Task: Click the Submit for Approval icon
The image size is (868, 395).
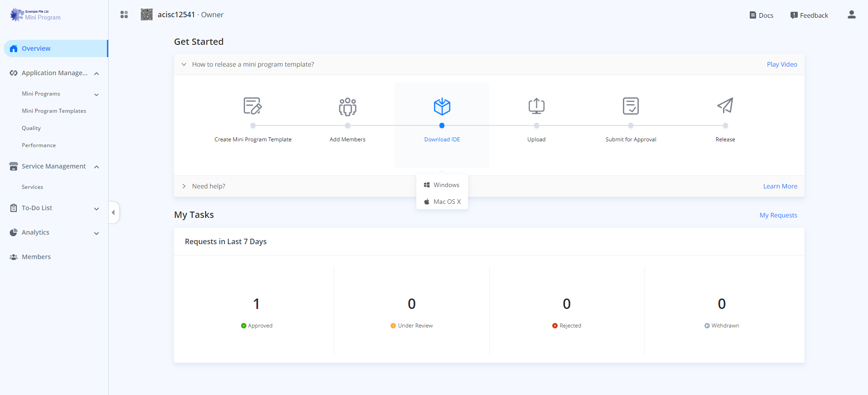Action: (631, 106)
